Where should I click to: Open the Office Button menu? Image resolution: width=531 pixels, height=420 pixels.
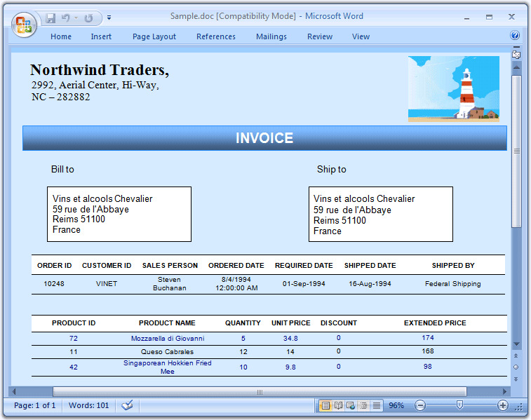pos(24,25)
